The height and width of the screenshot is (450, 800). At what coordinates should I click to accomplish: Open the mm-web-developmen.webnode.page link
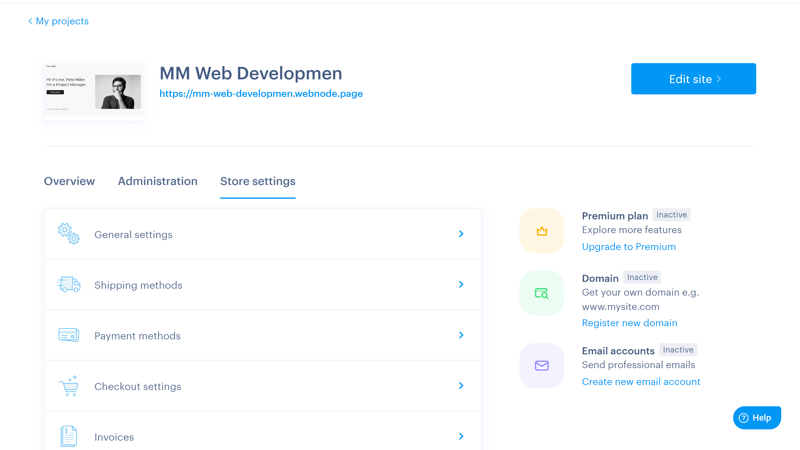pos(261,94)
